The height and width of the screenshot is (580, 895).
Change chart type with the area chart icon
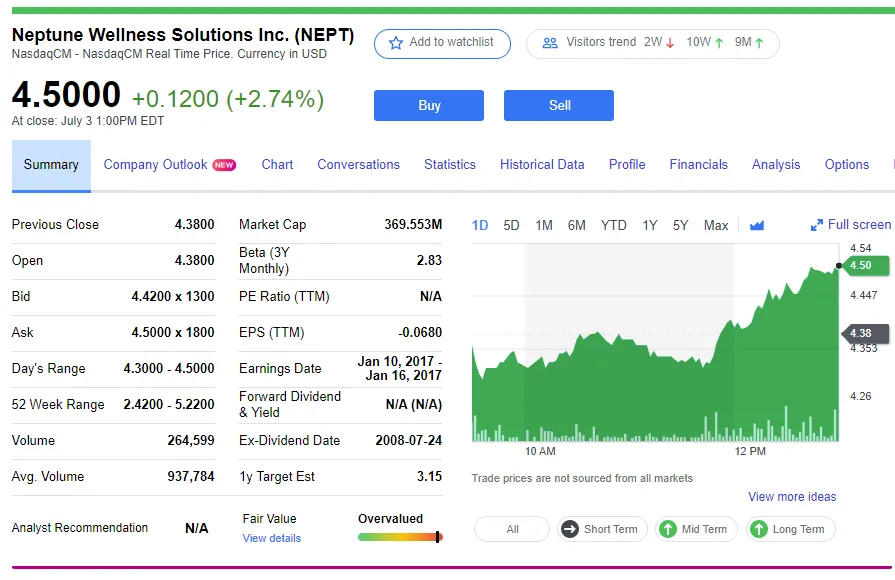point(757,225)
